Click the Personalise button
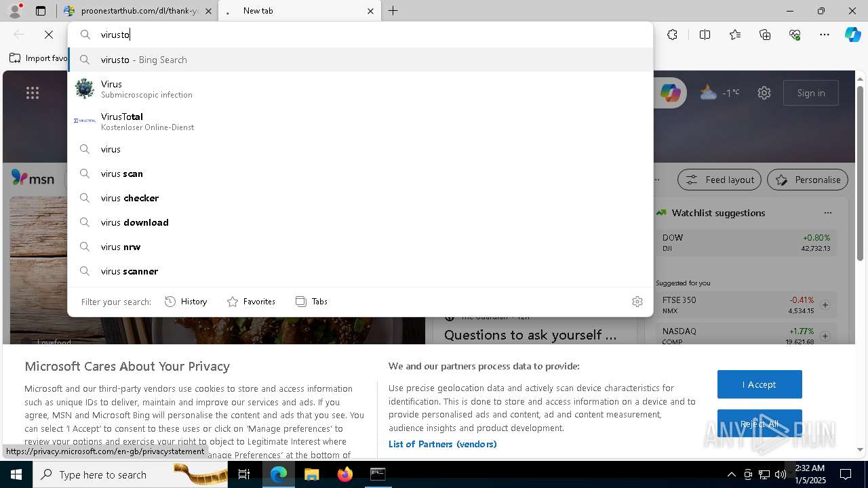Screen dimensions: 868x488 pos(808,180)
